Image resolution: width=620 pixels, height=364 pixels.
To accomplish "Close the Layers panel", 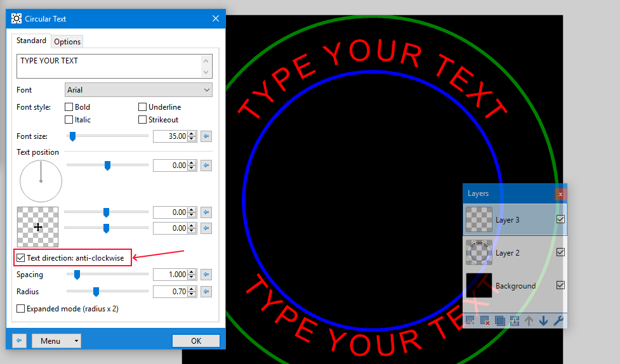I will [560, 194].
